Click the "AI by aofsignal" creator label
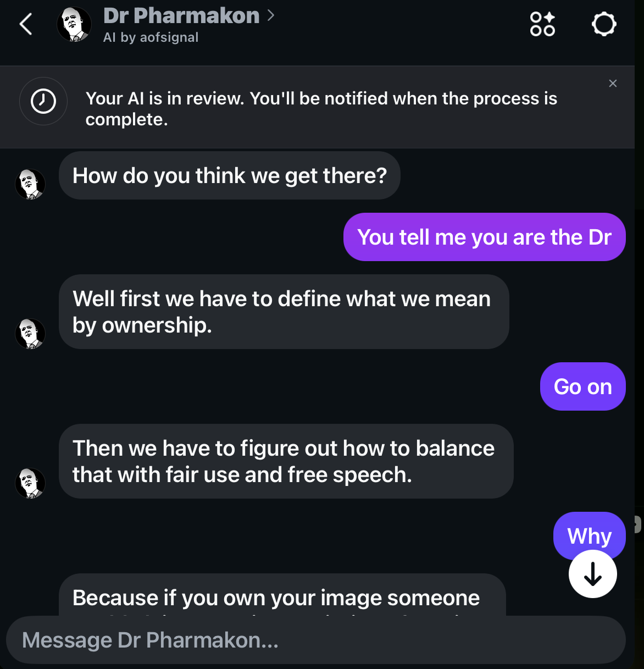Image resolution: width=644 pixels, height=669 pixels. coord(151,37)
